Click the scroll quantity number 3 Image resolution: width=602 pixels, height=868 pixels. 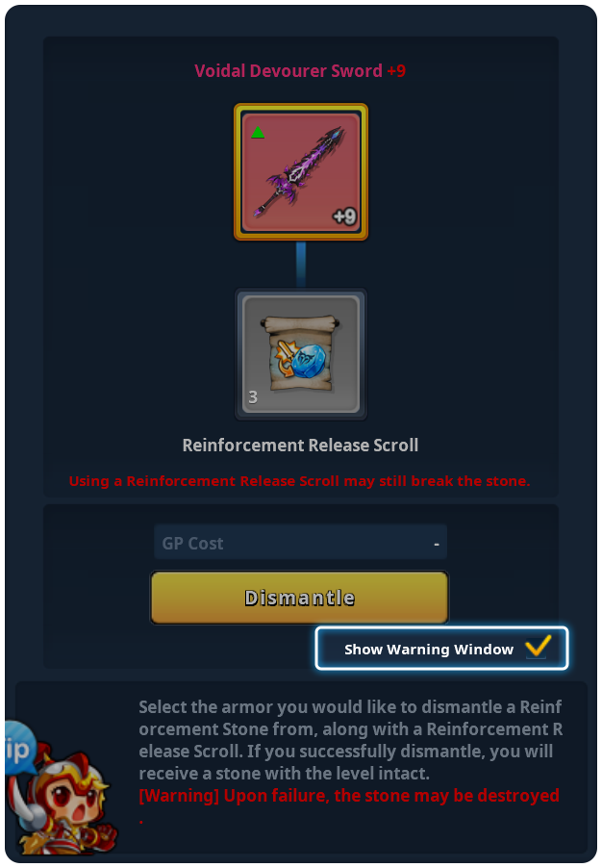pyautogui.click(x=253, y=396)
